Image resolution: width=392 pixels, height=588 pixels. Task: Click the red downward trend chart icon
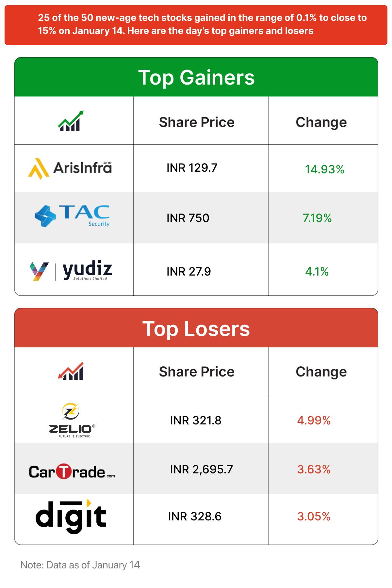click(x=71, y=371)
